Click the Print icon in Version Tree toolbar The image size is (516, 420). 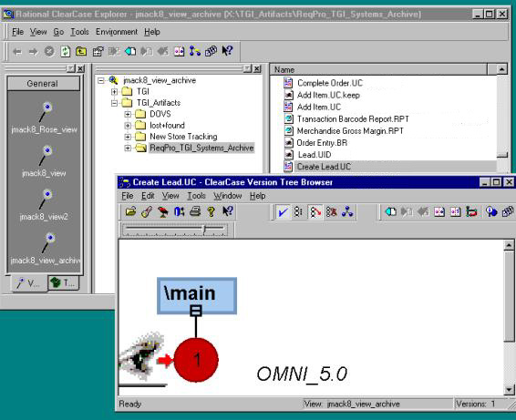click(195, 211)
